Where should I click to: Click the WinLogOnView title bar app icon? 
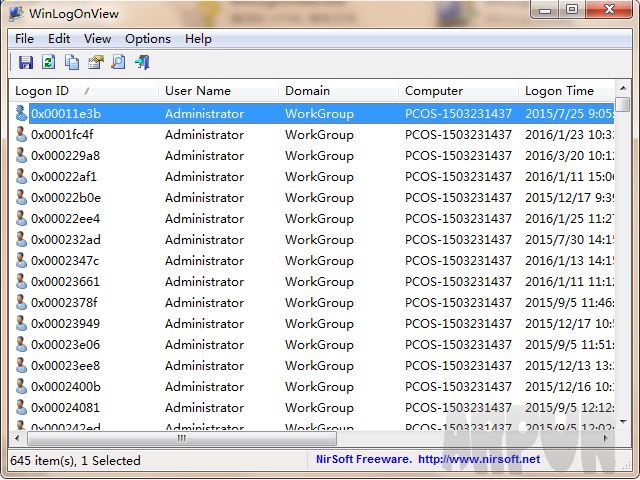coord(17,11)
